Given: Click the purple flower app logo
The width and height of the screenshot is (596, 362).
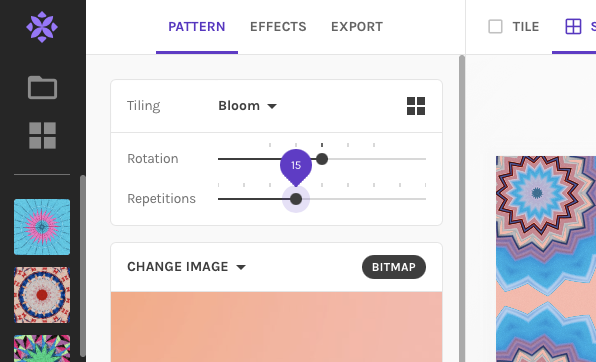Looking at the screenshot, I should 42,27.
